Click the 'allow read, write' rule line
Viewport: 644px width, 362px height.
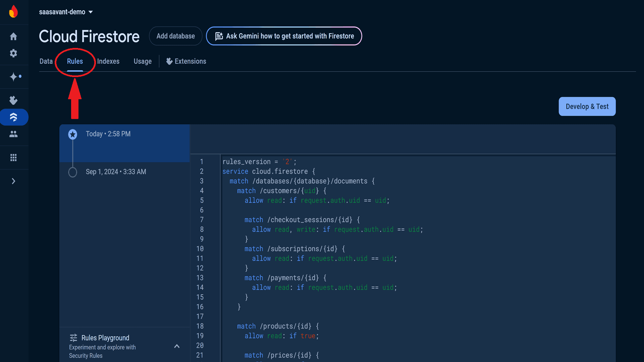[337, 230]
